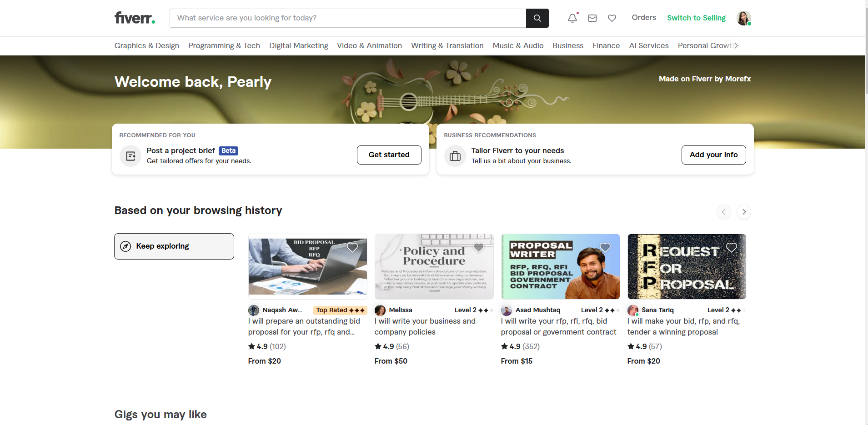Image resolution: width=868 pixels, height=425 pixels.
Task: Favorite Asad Mushtaq's Proposal Writer gig
Action: click(x=605, y=247)
